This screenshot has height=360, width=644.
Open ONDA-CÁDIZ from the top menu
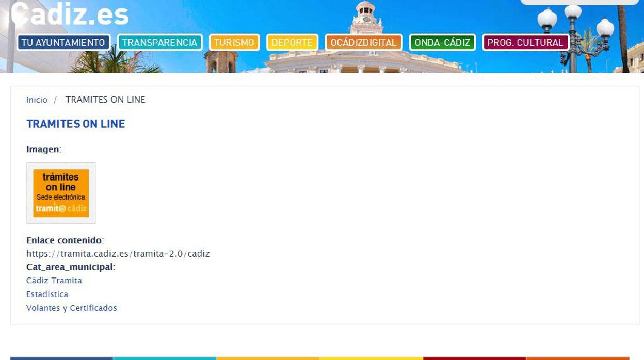(x=442, y=42)
